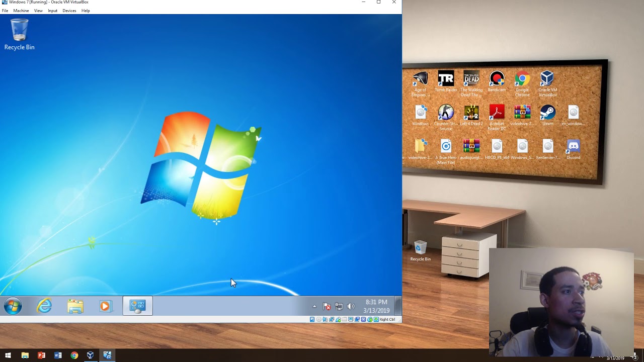The image size is (644, 362).
Task: Select the HBCD_PE_x64 disc image
Action: coord(497,149)
